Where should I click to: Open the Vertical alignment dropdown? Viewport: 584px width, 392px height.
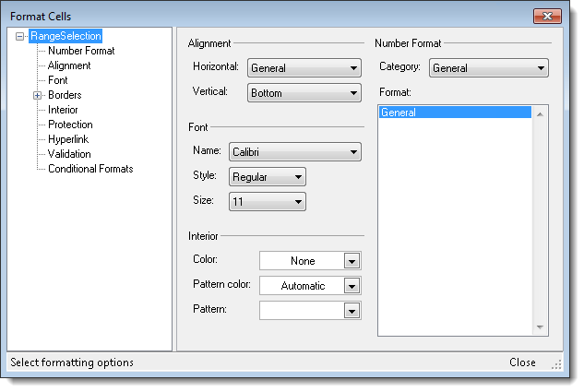[x=304, y=93]
